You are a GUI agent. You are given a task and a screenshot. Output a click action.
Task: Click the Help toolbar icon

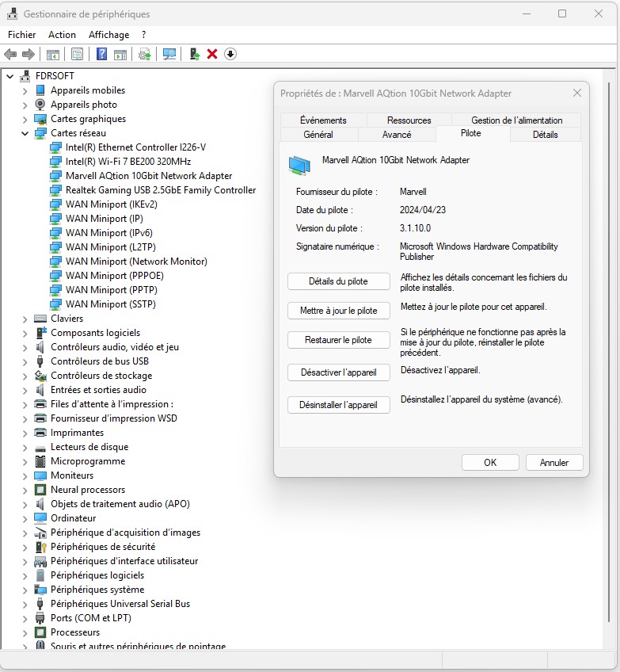pyautogui.click(x=101, y=54)
